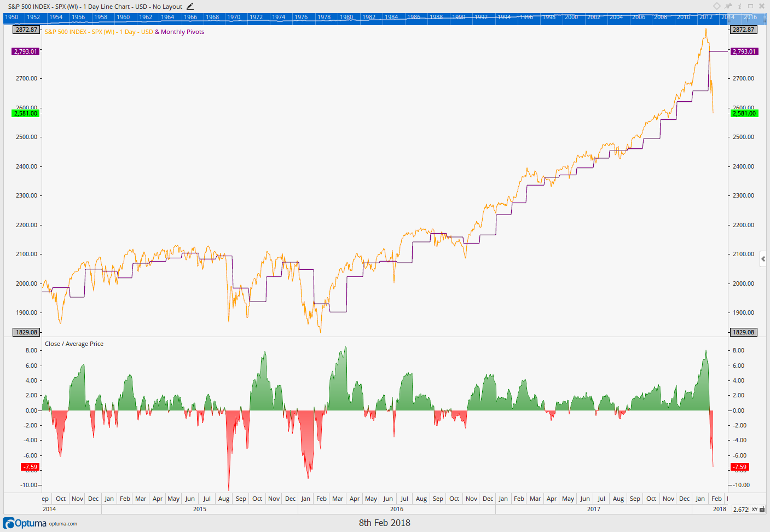Click the Feb label above the 2018 year
The height and width of the screenshot is (532, 770).
tap(716, 499)
